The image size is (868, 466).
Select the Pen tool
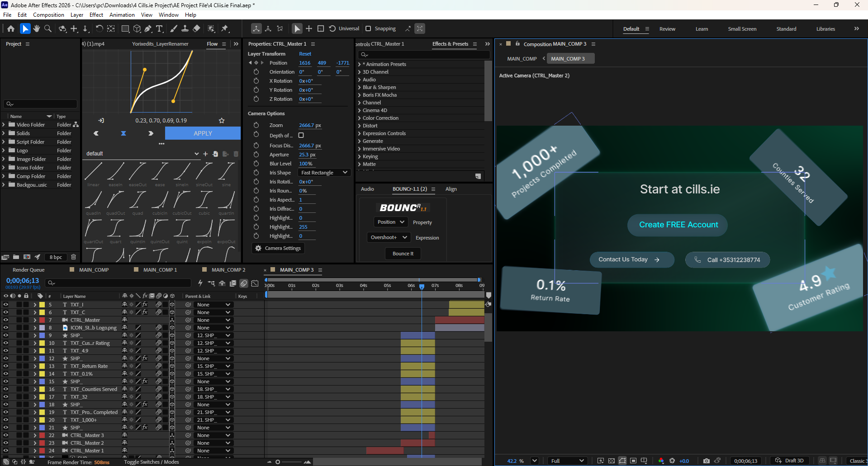tap(148, 28)
